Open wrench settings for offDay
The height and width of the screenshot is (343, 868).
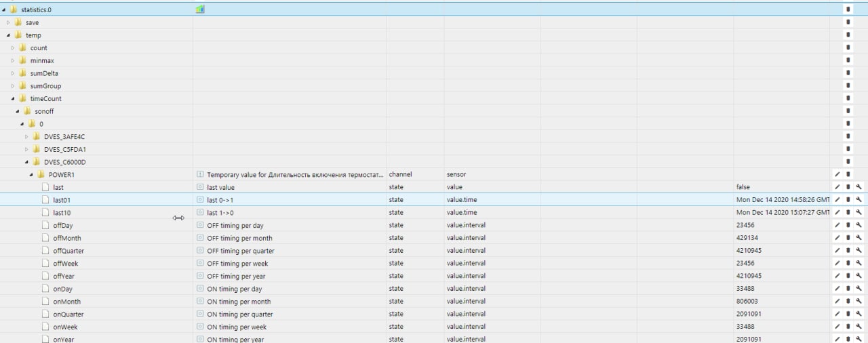tap(859, 225)
